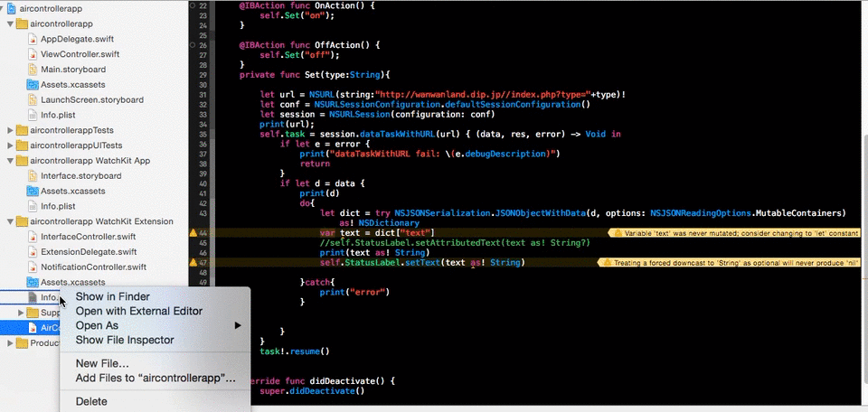This screenshot has width=868, height=412.
Task: Click the forced downcast warning message
Action: [731, 263]
